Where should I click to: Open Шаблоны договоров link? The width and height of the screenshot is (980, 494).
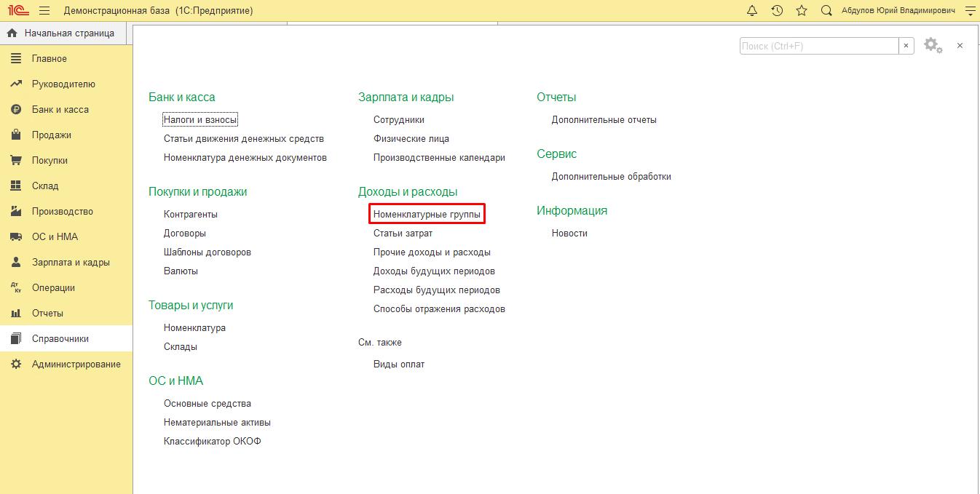[208, 252]
